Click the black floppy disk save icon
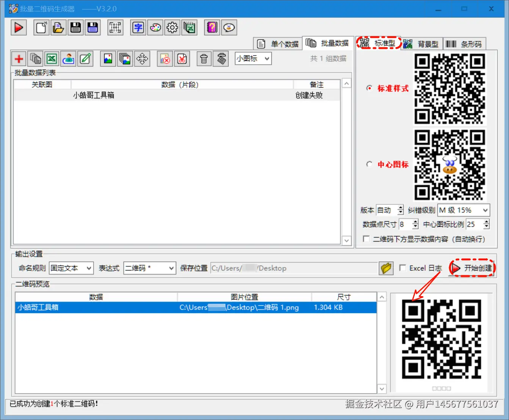The height and width of the screenshot is (420, 509). tap(75, 28)
